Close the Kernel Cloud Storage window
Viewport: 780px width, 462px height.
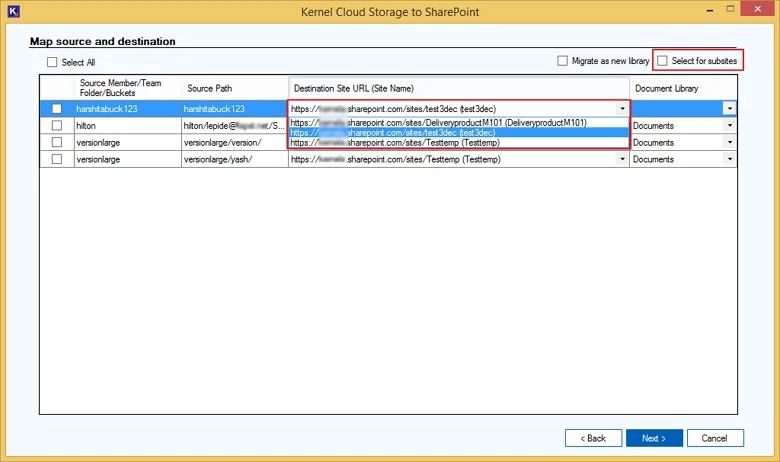(758, 9)
